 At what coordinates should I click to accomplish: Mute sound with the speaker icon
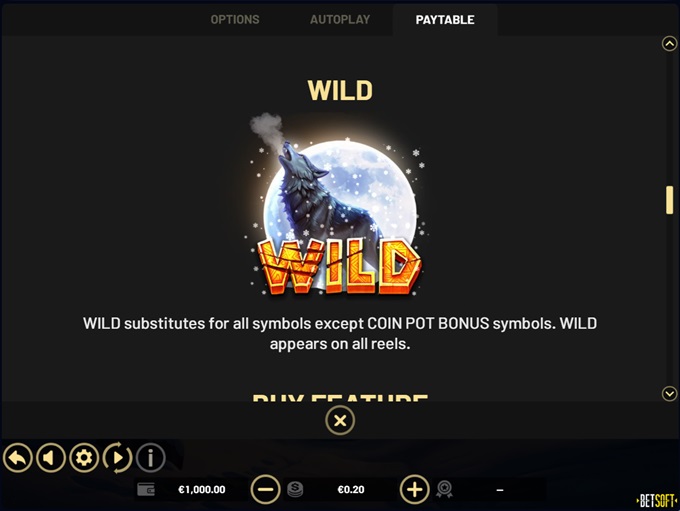51,458
